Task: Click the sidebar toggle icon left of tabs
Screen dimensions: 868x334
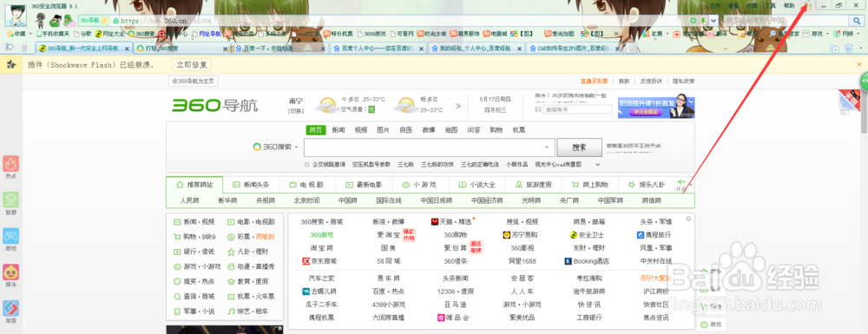Action: [10, 48]
